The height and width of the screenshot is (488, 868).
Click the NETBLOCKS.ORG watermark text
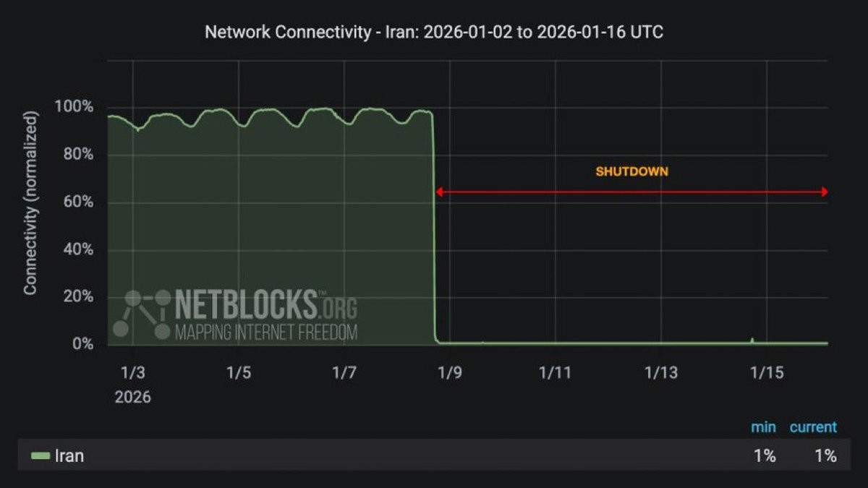point(266,305)
